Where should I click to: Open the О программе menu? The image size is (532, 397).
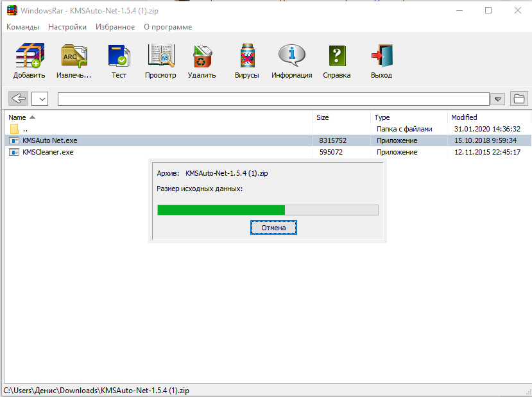(168, 27)
